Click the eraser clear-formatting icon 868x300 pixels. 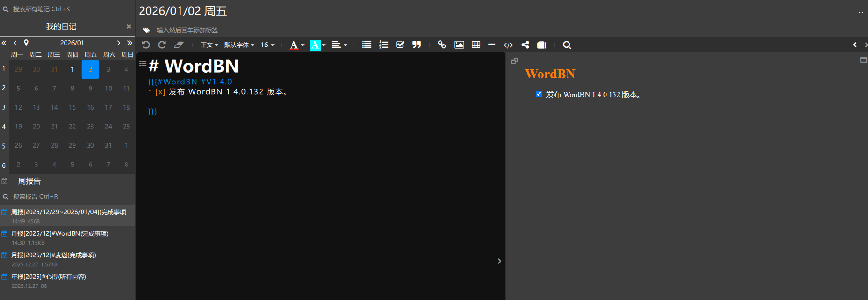[179, 45]
